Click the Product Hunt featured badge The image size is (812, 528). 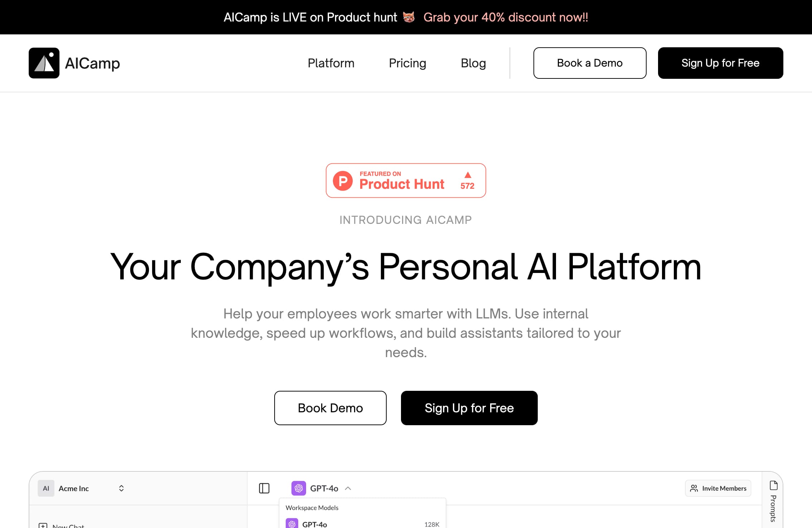(x=405, y=181)
